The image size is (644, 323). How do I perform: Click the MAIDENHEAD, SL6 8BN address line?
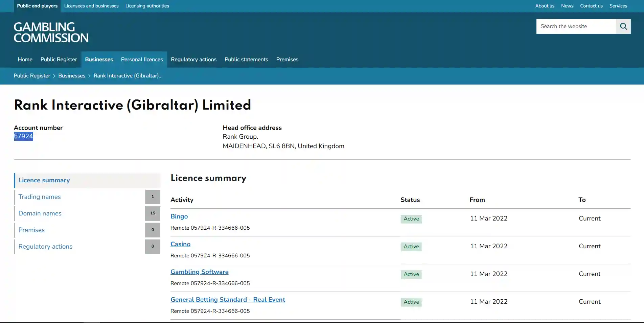click(x=283, y=146)
